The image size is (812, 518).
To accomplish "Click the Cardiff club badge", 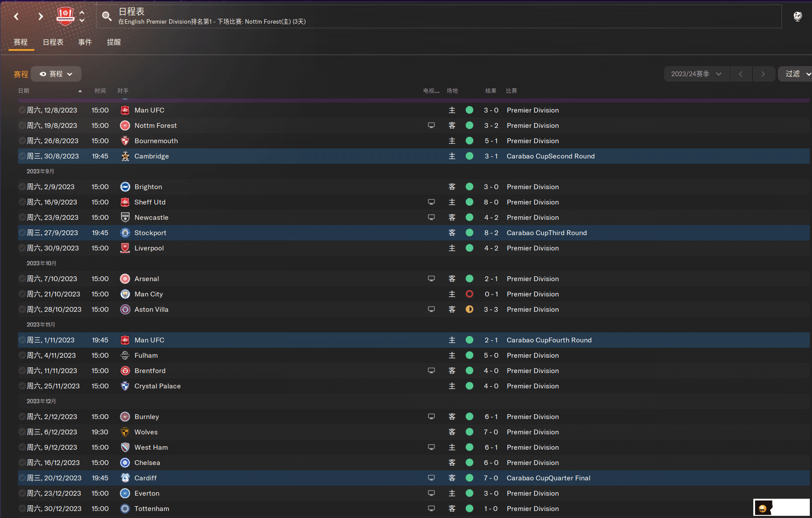I will pyautogui.click(x=125, y=478).
